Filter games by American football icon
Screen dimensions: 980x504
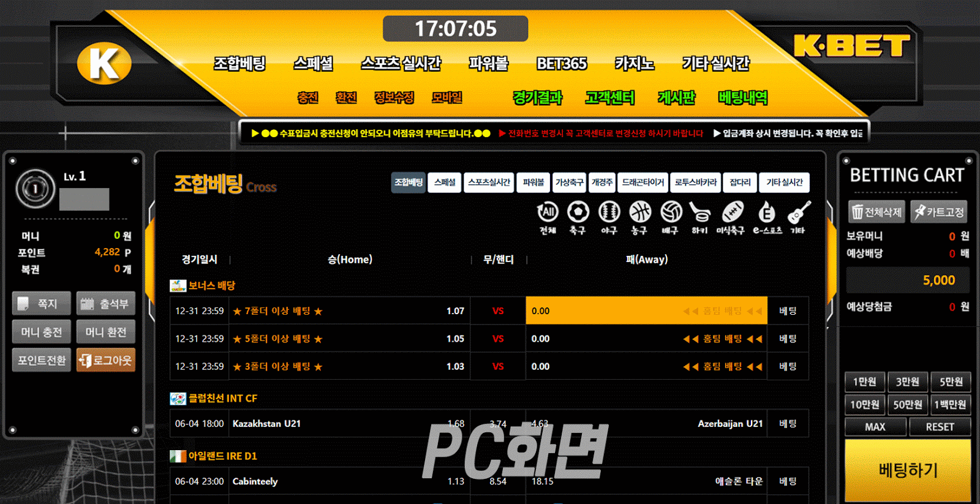click(x=731, y=218)
